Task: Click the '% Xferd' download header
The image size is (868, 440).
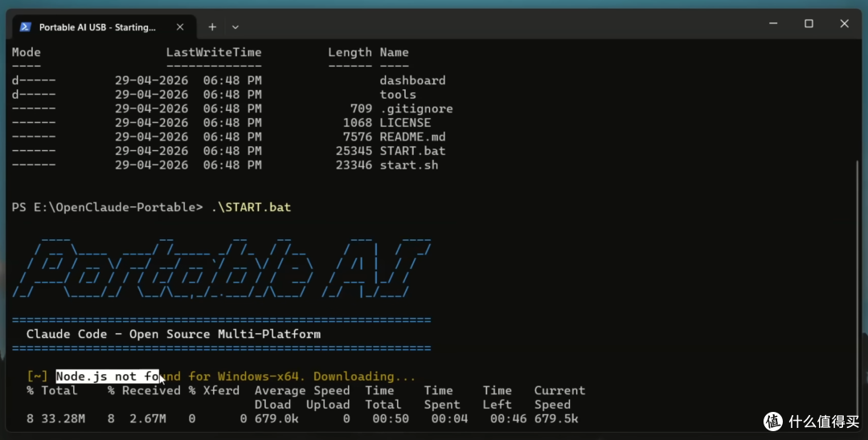Action: tap(214, 391)
